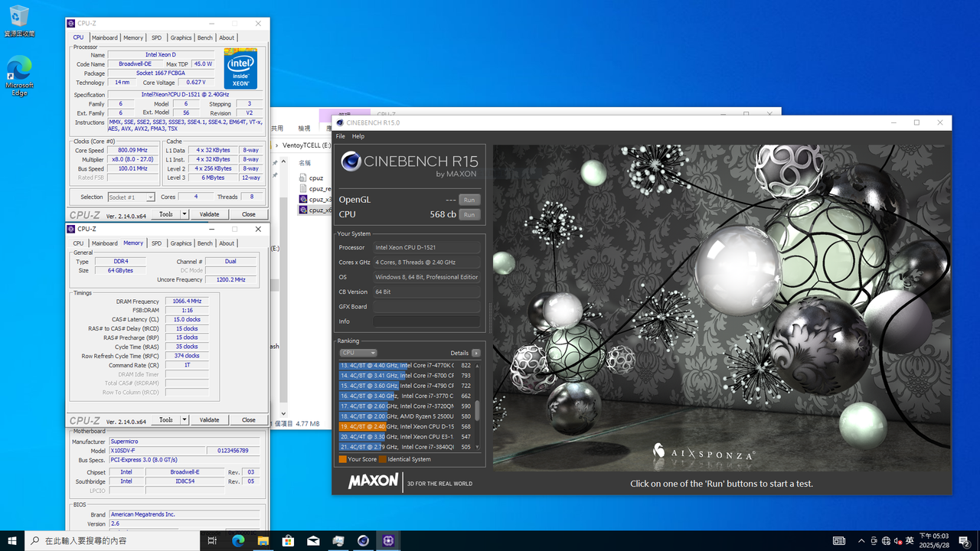Open the File menu in Cinebench

point(341,136)
